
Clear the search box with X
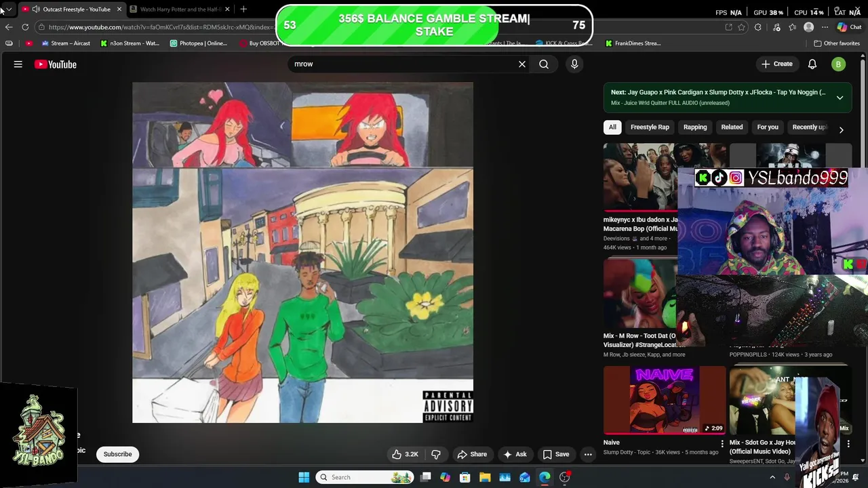tap(522, 64)
